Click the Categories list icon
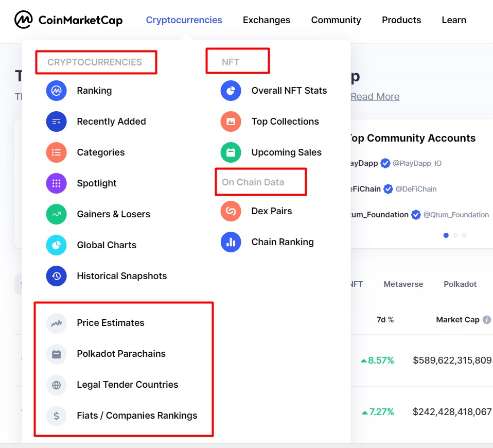 [x=56, y=152]
